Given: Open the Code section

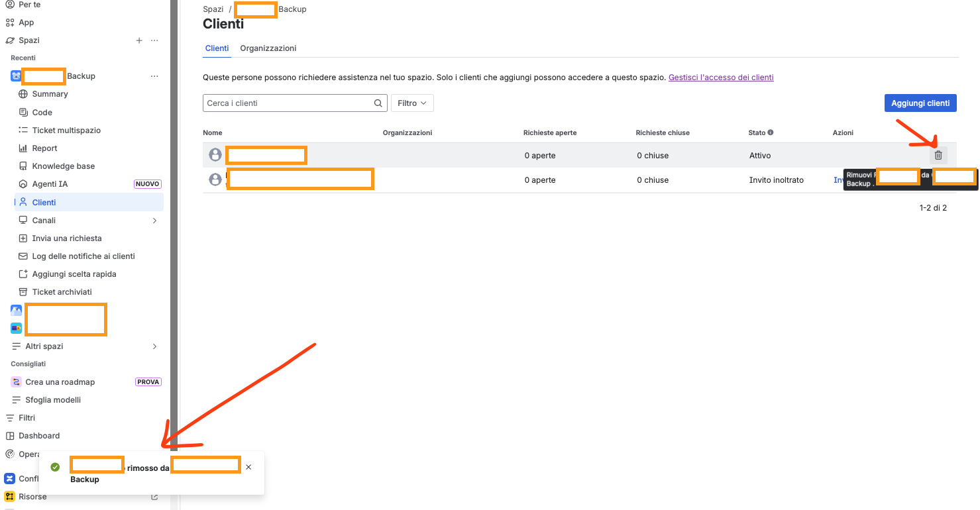Looking at the screenshot, I should click(42, 113).
